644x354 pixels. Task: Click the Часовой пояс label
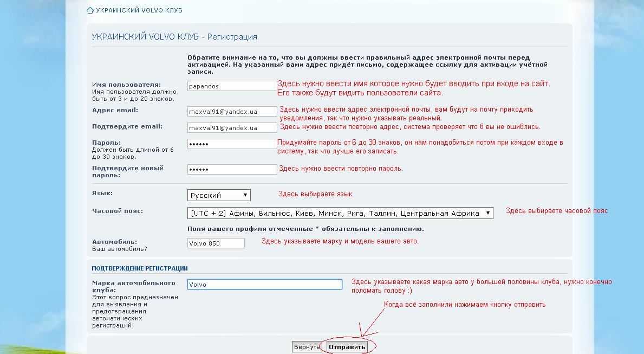pos(117,211)
